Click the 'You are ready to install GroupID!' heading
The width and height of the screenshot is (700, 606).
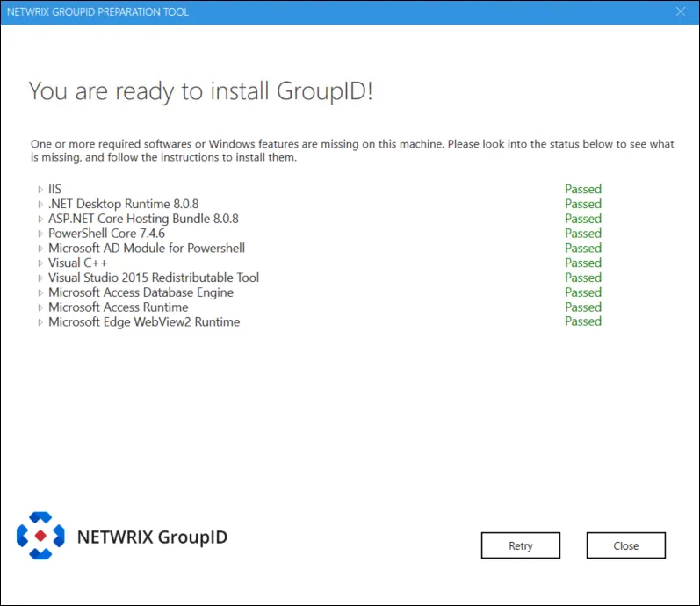point(200,91)
